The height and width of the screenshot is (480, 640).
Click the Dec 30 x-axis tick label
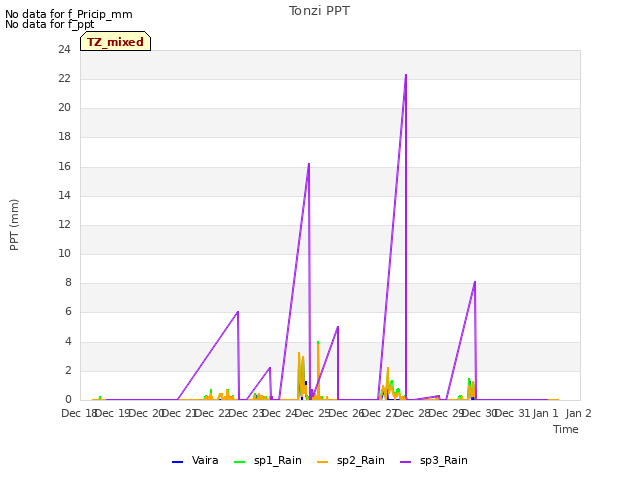tap(479, 413)
